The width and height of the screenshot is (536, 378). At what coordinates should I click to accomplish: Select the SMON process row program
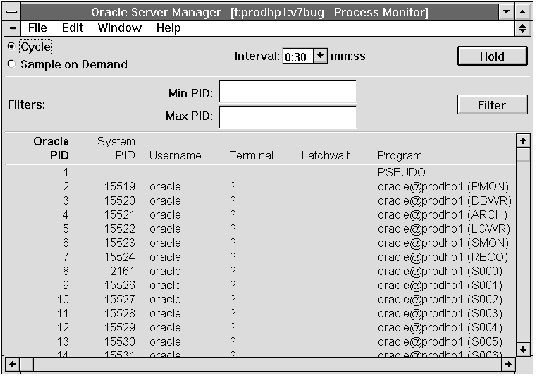443,243
